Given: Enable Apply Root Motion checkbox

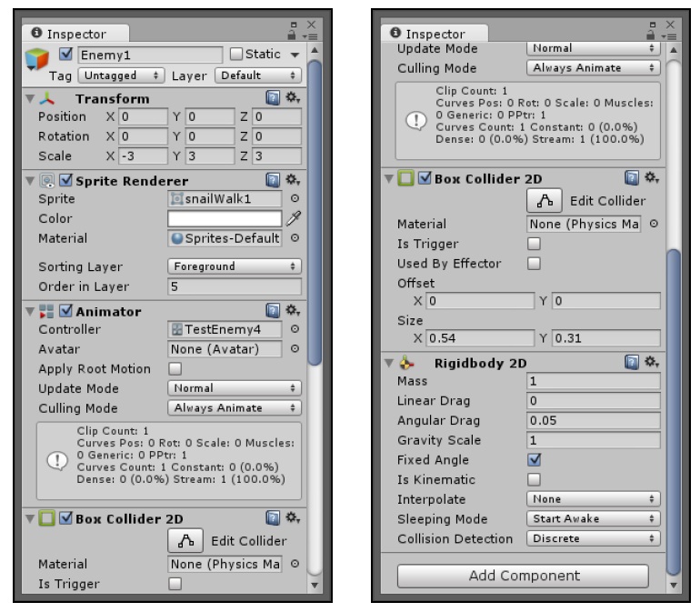Looking at the screenshot, I should pyautogui.click(x=175, y=368).
